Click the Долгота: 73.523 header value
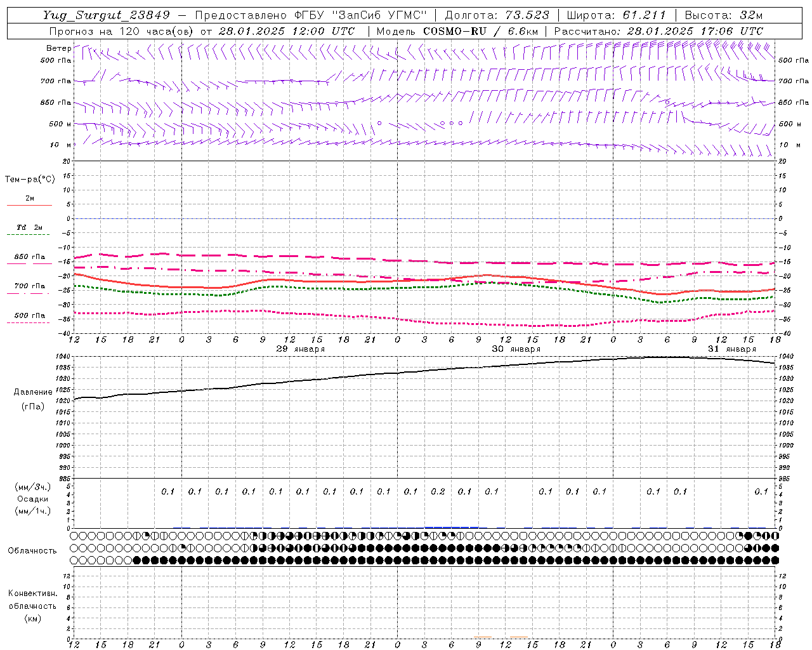 click(x=498, y=15)
